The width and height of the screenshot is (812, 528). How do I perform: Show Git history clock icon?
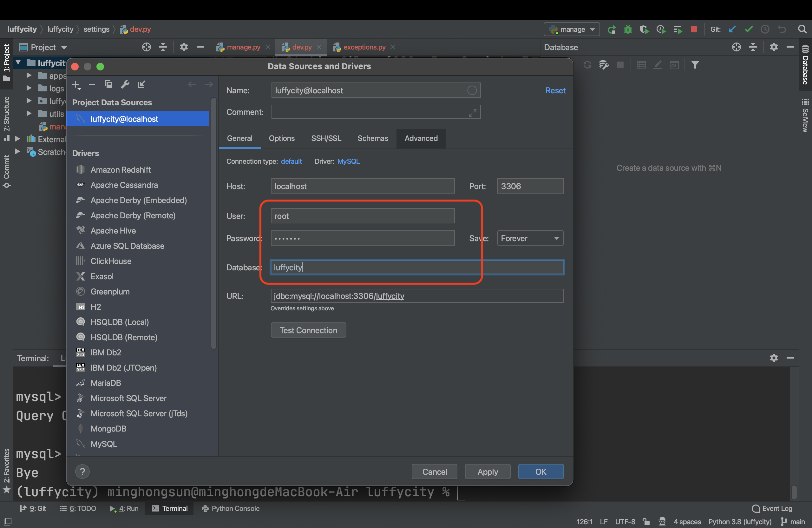point(765,30)
